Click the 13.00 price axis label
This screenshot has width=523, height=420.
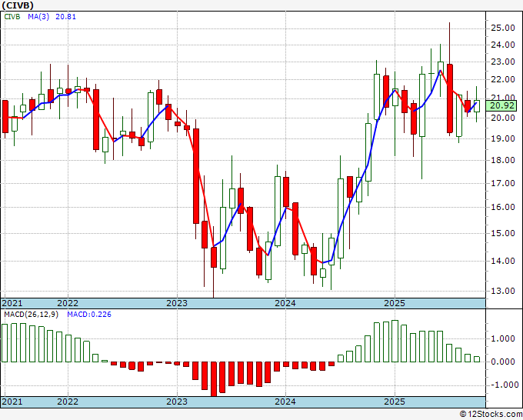point(503,291)
